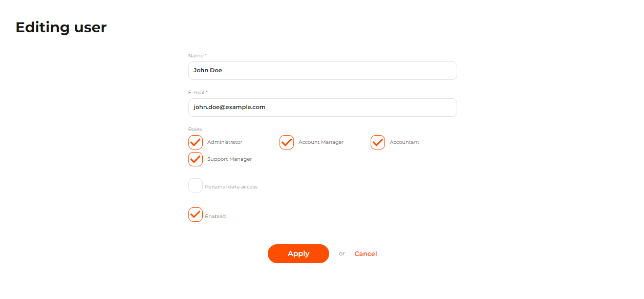Click the E-mail field label

point(196,93)
